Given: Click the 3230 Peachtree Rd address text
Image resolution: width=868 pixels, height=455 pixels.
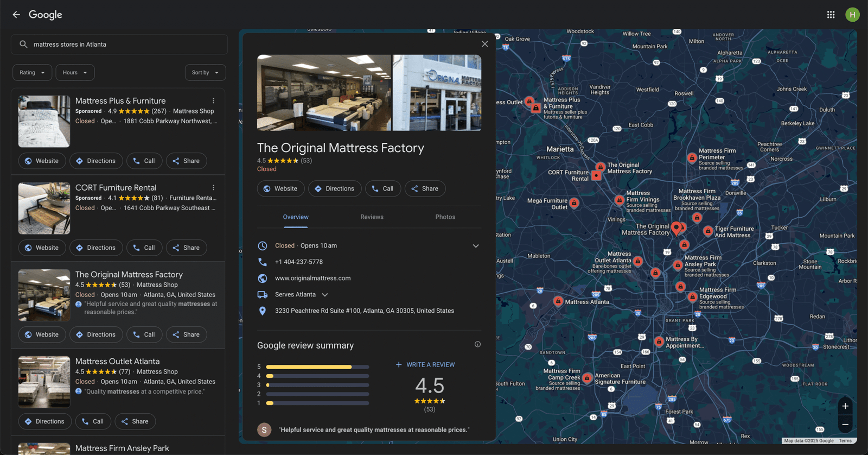Looking at the screenshot, I should point(365,311).
